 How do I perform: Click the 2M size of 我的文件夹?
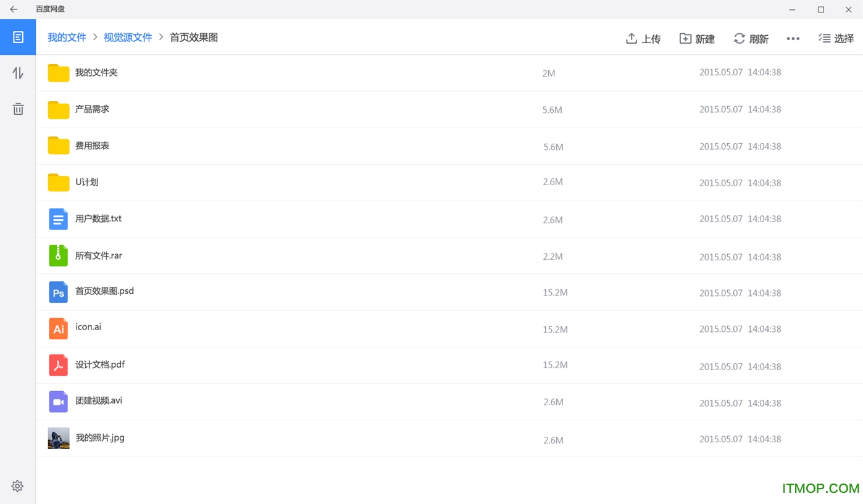point(549,73)
